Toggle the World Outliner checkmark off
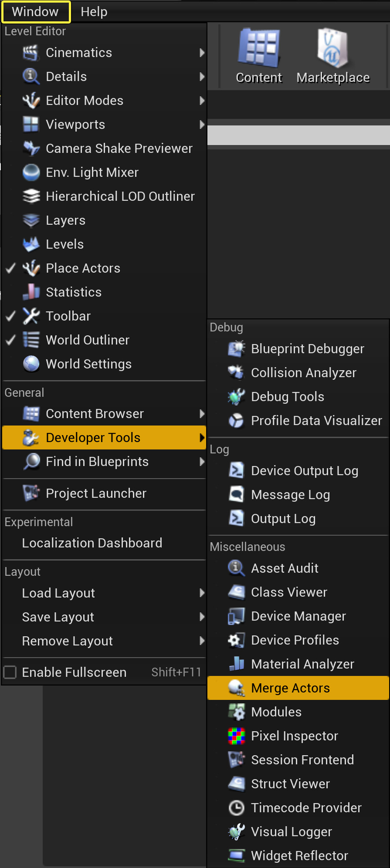The height and width of the screenshot is (868, 390). coord(11,340)
